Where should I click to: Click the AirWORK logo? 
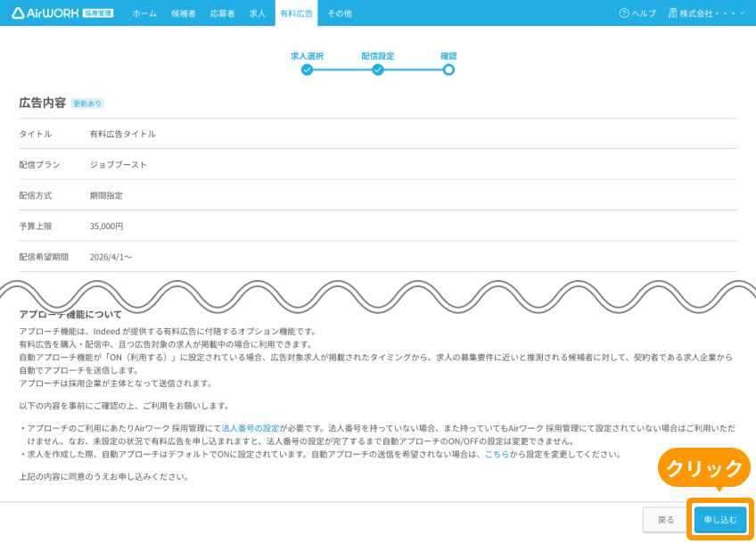45,13
